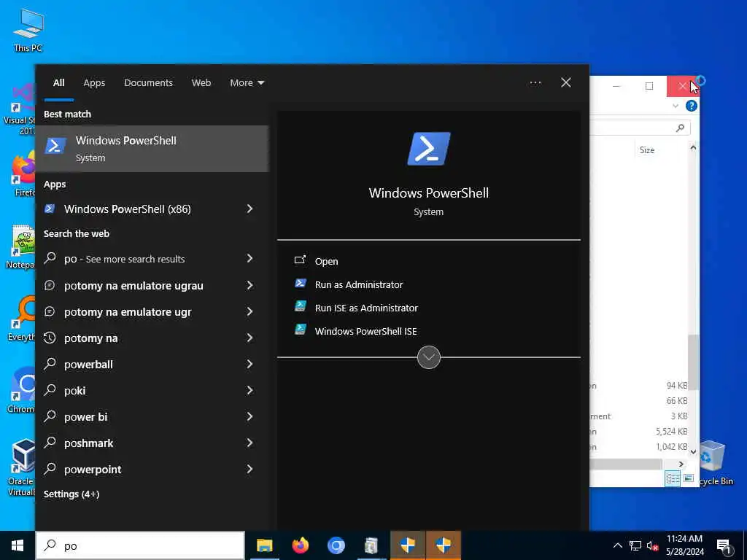The height and width of the screenshot is (560, 747).
Task: Expand arrow beside 'potomy na emulatore ugr'
Action: click(x=249, y=311)
